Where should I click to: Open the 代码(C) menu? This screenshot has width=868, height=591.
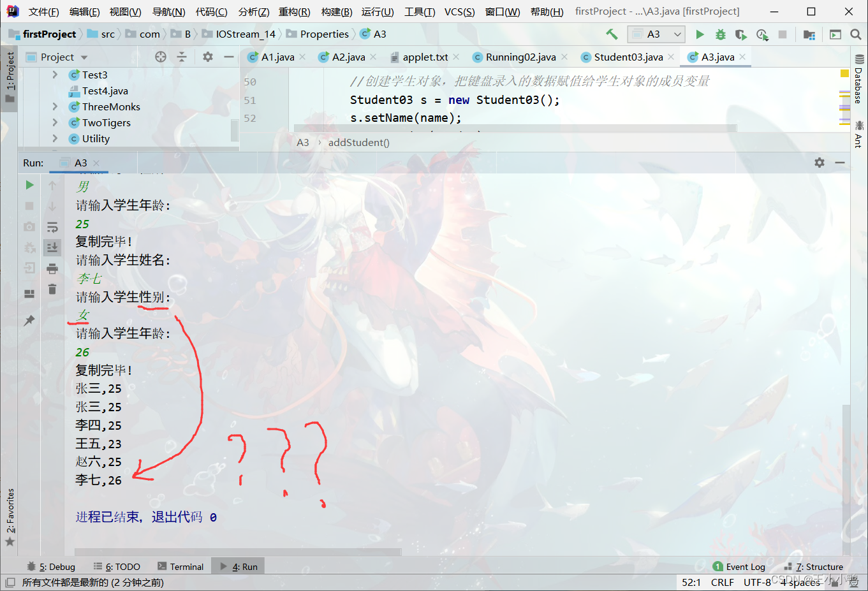(x=211, y=11)
